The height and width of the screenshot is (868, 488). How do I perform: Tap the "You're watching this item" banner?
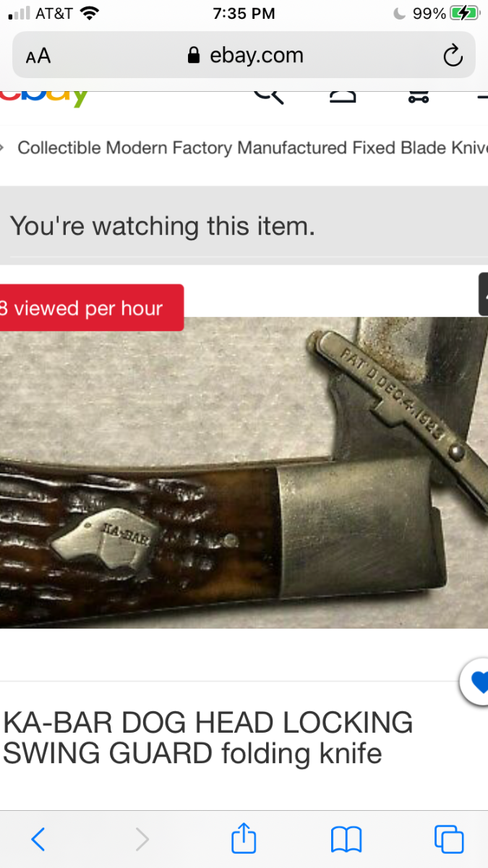[x=244, y=226]
